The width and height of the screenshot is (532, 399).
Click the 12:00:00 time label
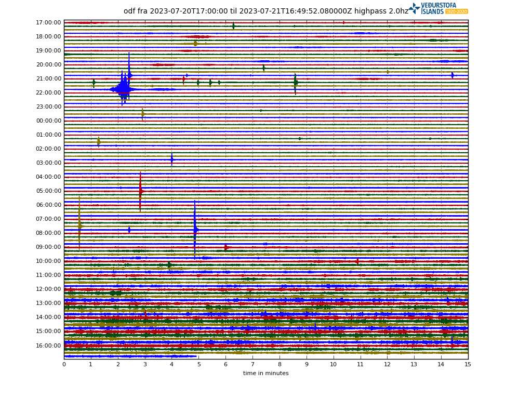48,289
